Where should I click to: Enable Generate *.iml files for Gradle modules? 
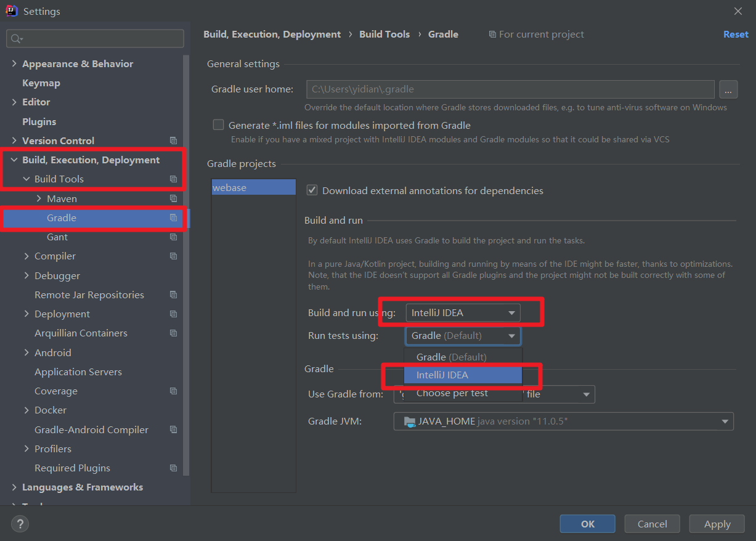pos(218,124)
